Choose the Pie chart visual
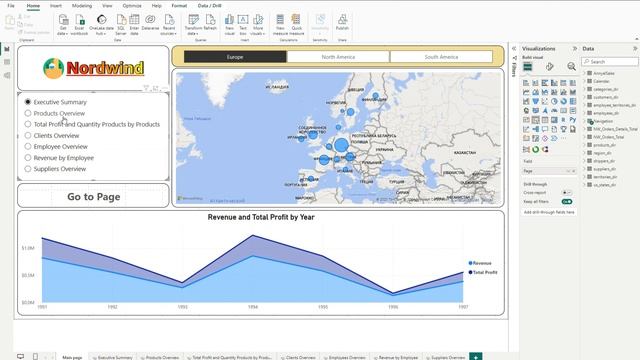This screenshot has width=640, height=360. (554, 101)
